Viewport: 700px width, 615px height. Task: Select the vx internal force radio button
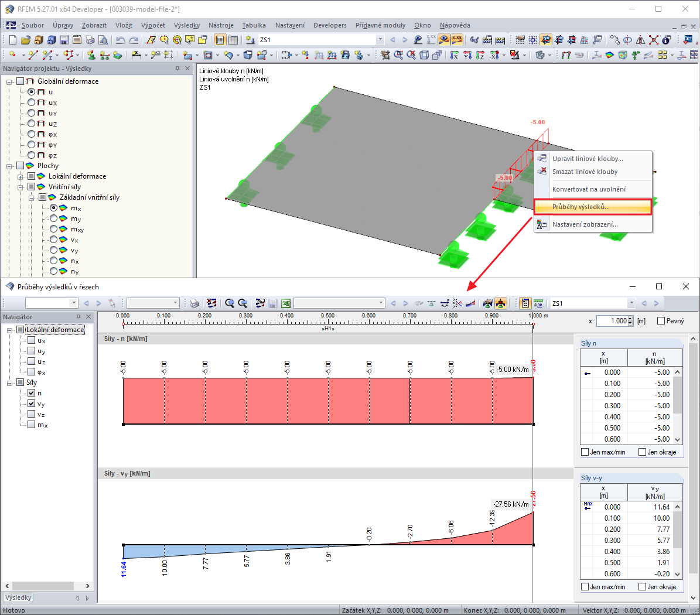tap(53, 240)
